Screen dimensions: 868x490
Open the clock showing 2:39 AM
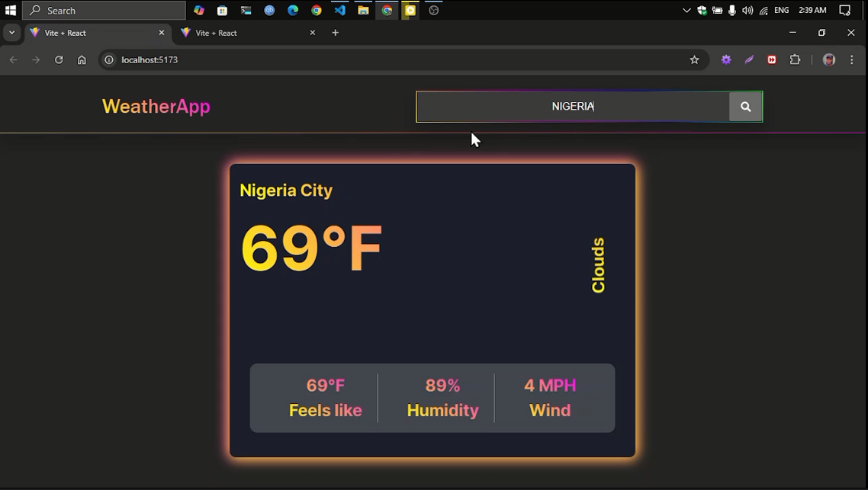(812, 10)
